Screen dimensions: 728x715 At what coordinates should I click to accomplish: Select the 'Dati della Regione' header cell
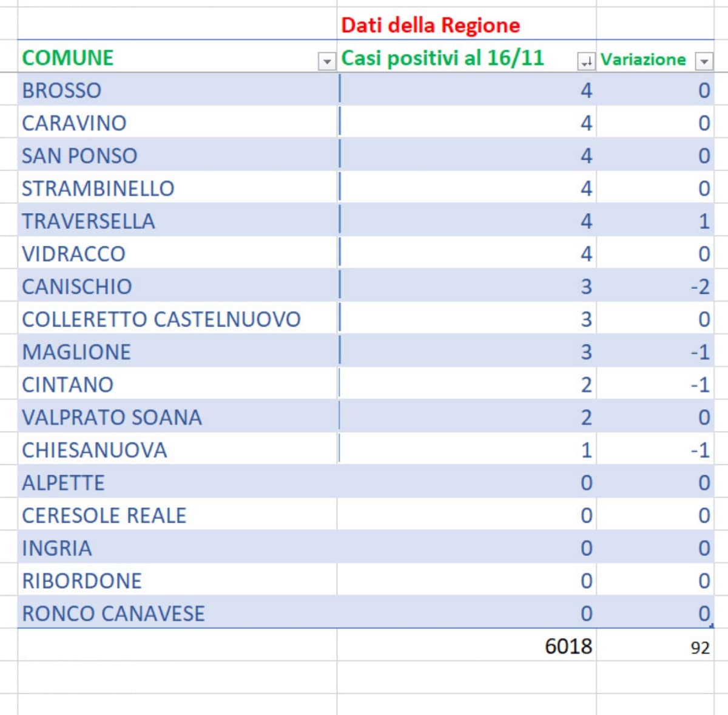[430, 25]
